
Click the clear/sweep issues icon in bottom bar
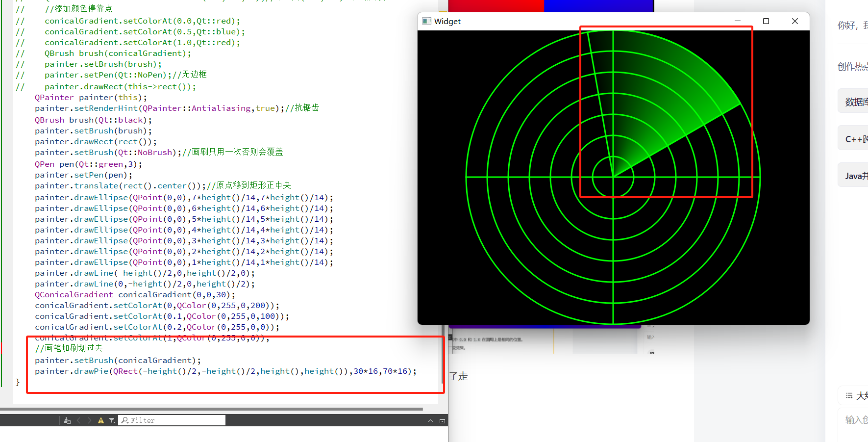pos(67,420)
